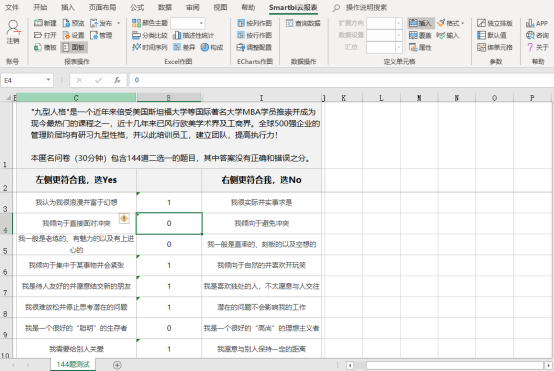Switch to the 页面布局 tab
This screenshot has height=371, width=554.
[102, 7]
